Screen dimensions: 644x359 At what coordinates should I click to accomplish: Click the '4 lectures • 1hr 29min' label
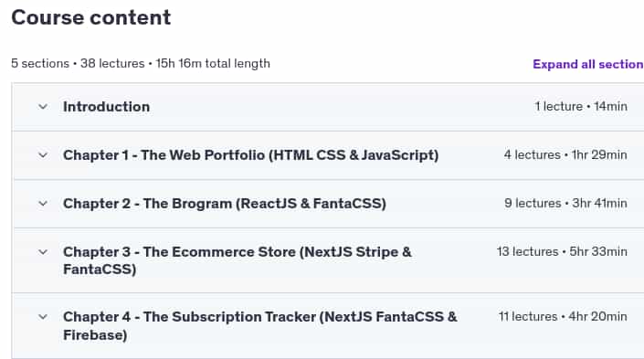pyautogui.click(x=565, y=155)
